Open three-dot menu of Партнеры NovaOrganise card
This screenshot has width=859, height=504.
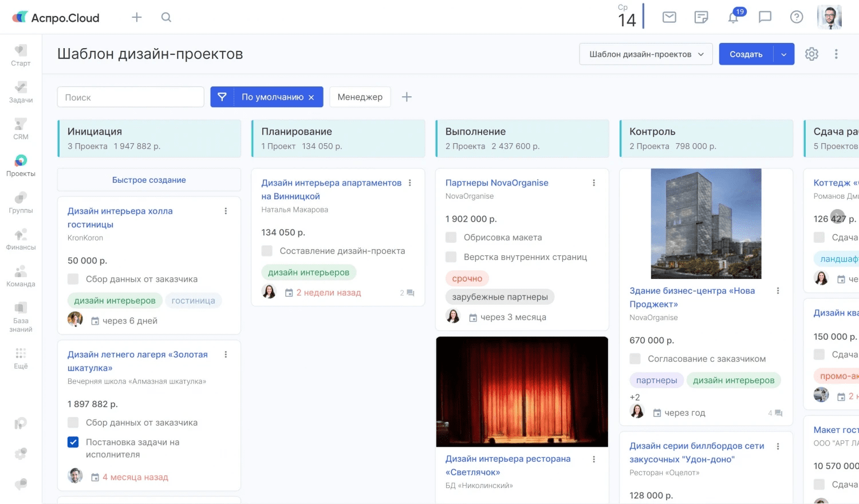[x=594, y=183]
